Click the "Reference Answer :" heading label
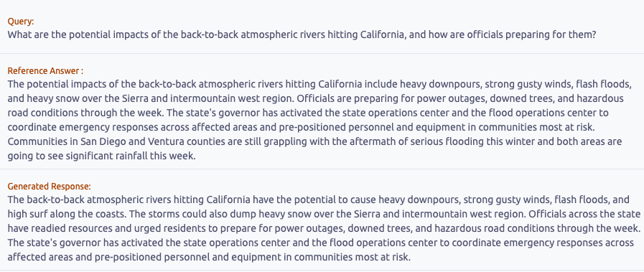644x272 pixels. click(x=45, y=71)
